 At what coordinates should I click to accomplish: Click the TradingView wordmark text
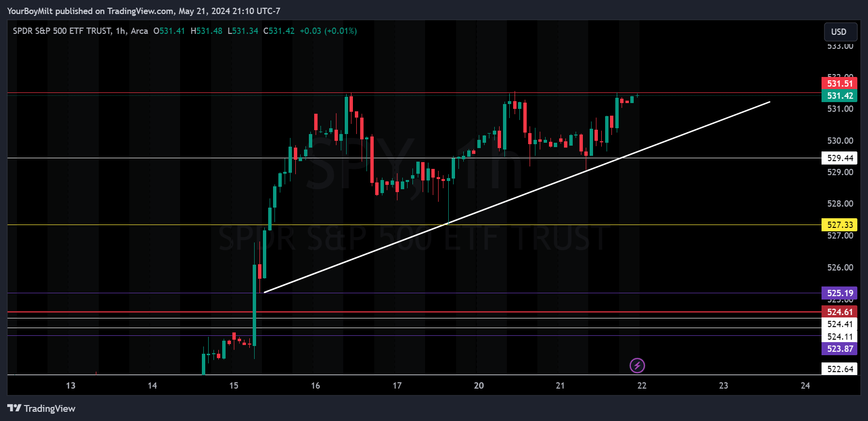coord(49,409)
